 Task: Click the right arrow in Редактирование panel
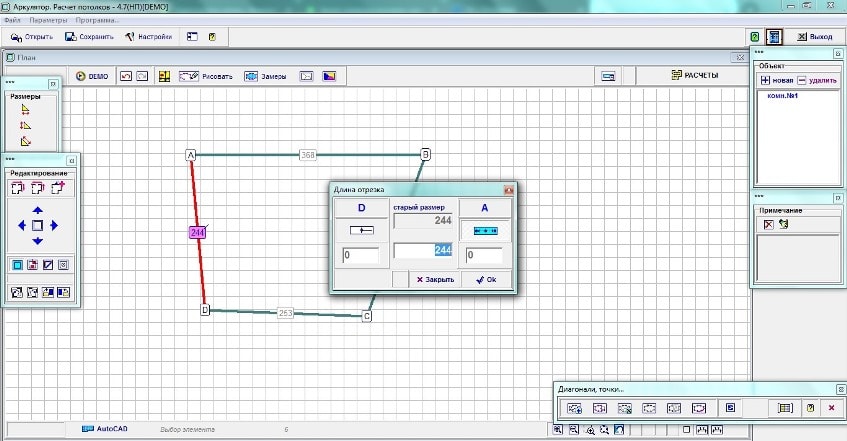tap(54, 226)
